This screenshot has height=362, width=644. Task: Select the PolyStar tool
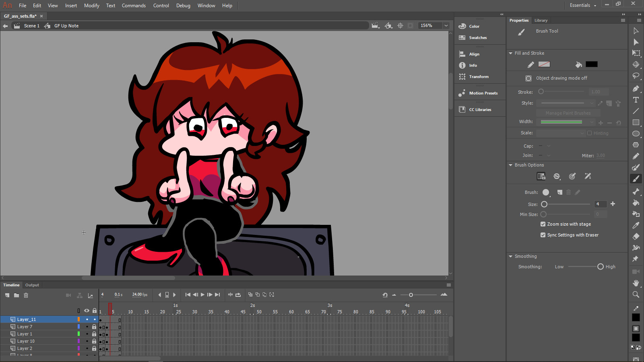[x=636, y=145]
